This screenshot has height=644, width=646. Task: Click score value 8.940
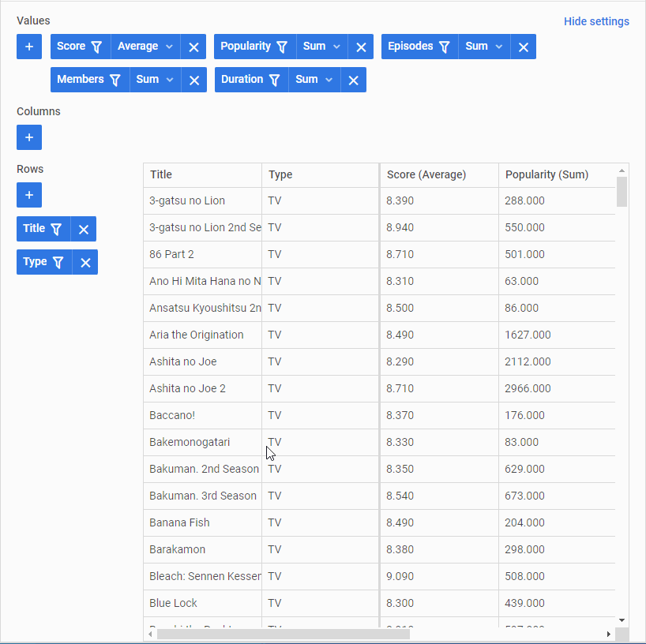pos(439,228)
